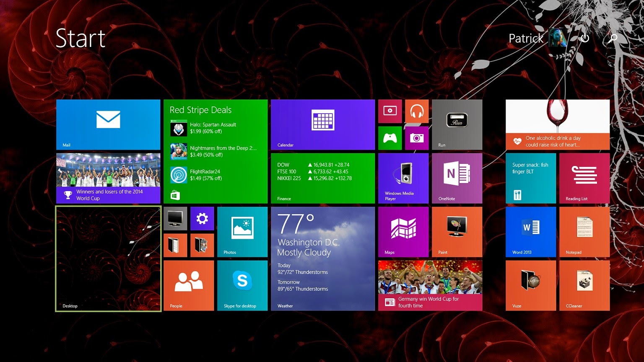Open the Desktop tile
This screenshot has height=362, width=644.
[x=108, y=259]
